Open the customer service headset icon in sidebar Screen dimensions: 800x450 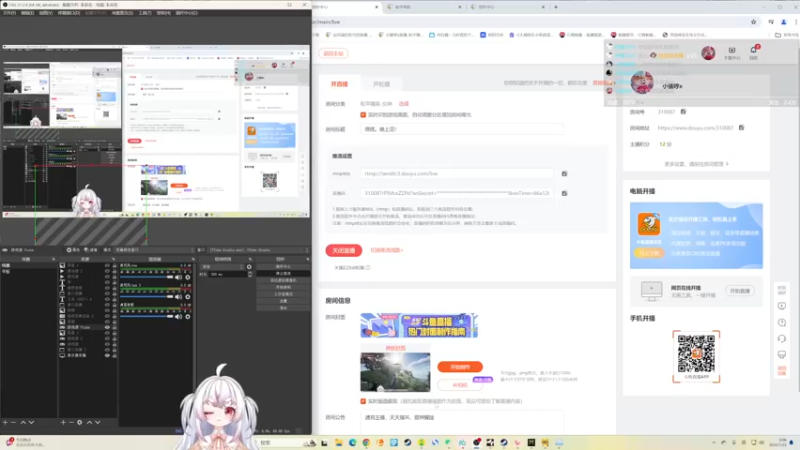(782, 339)
